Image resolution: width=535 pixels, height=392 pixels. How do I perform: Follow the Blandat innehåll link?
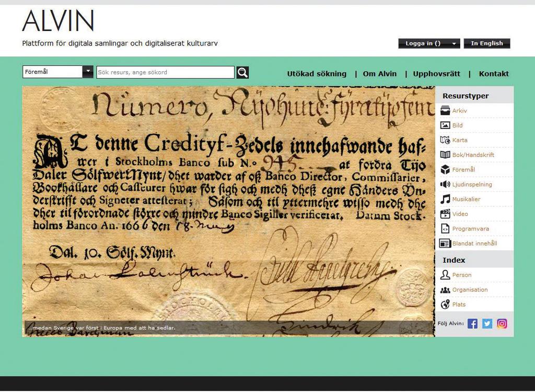(x=474, y=244)
